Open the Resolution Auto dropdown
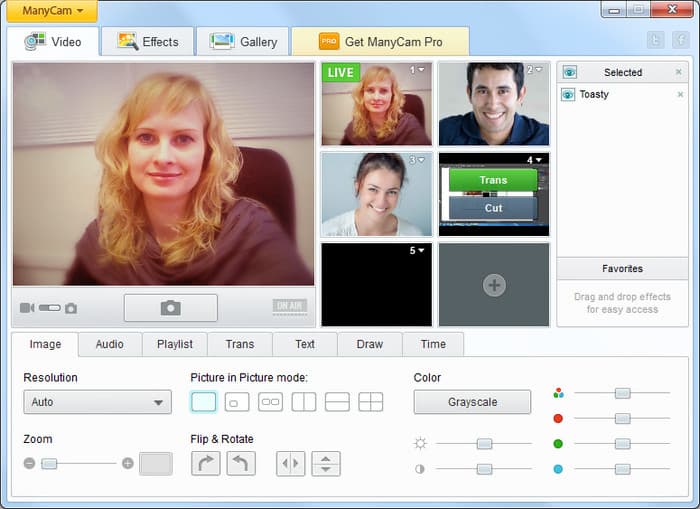Screen dimensions: 700x509 97,402
